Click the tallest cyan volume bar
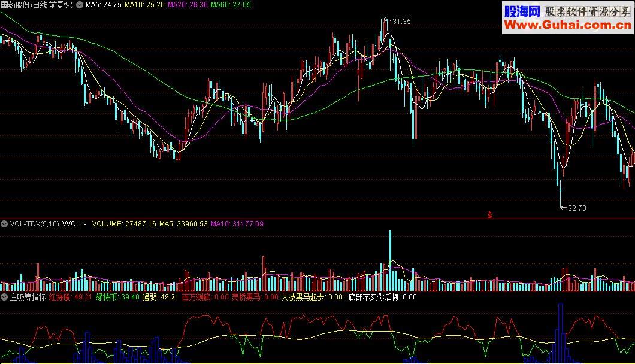 click(391, 261)
